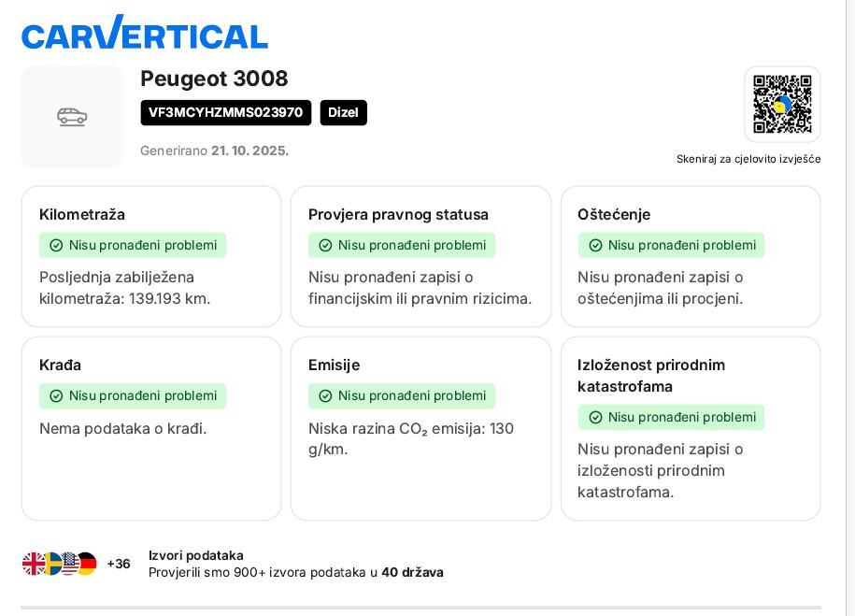Click the checkmark icon under Kilometraža
Viewport: 855px width, 616px height.
56,246
